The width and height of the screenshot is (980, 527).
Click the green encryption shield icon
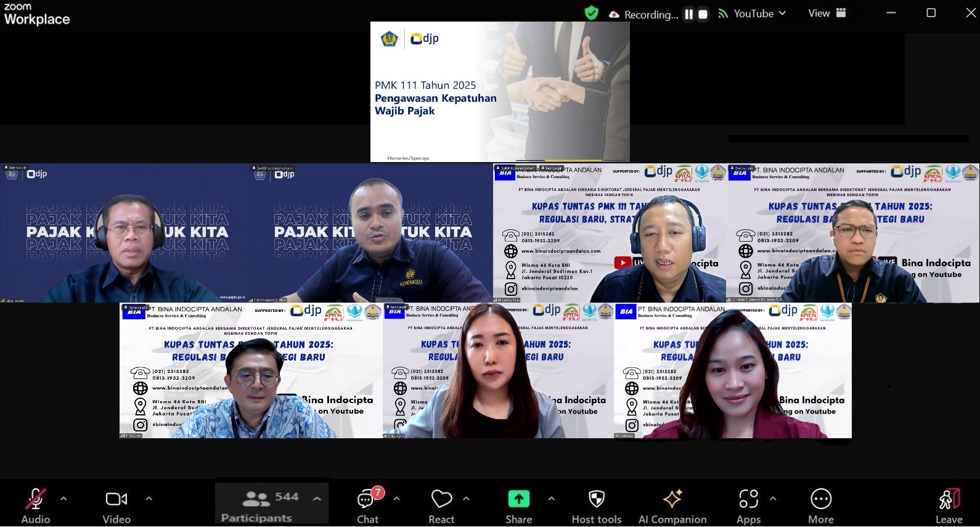pyautogui.click(x=591, y=13)
